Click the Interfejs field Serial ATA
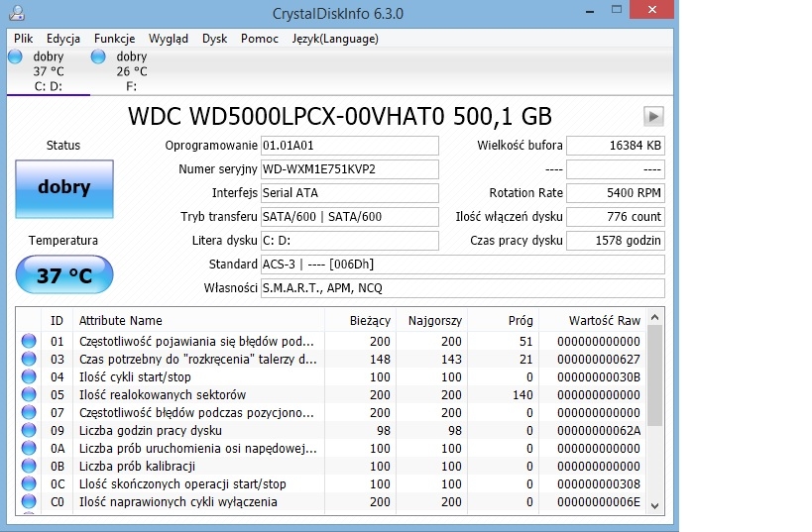The image size is (812, 532). point(350,193)
